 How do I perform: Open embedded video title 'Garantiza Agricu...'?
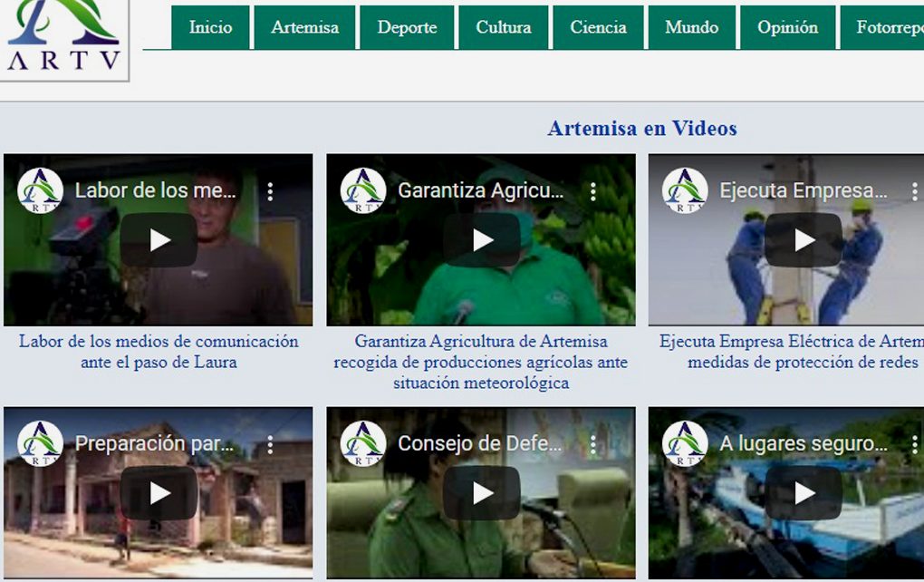pos(481,190)
